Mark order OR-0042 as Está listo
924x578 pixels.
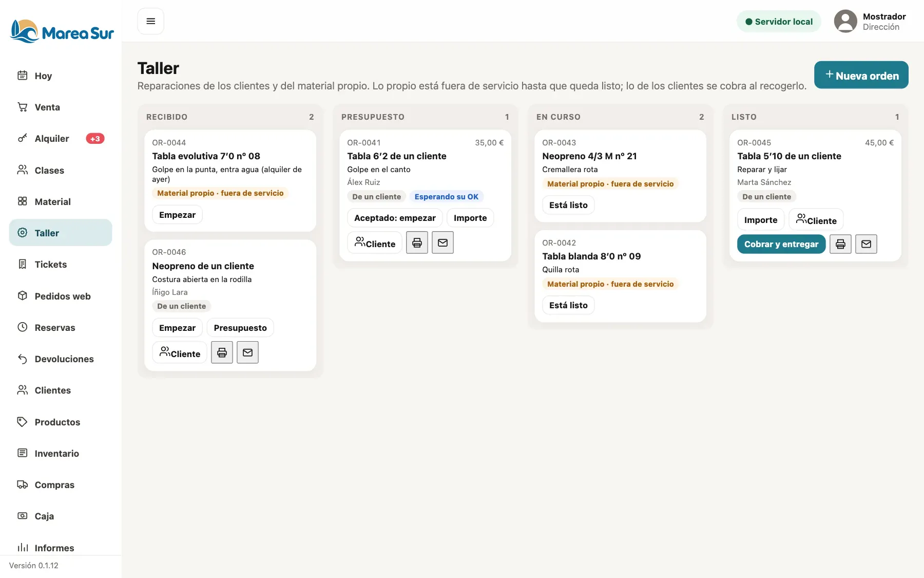(568, 305)
